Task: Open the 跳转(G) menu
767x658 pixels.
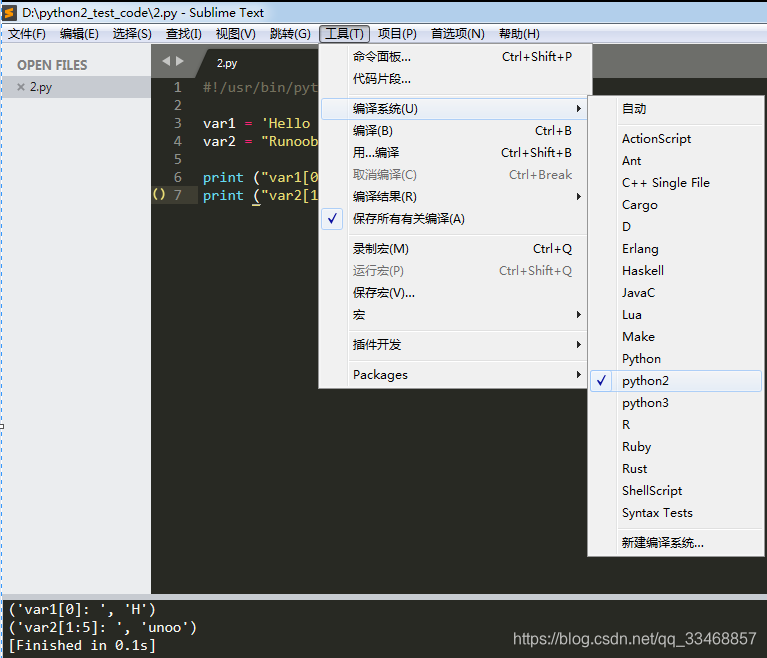Action: 290,34
